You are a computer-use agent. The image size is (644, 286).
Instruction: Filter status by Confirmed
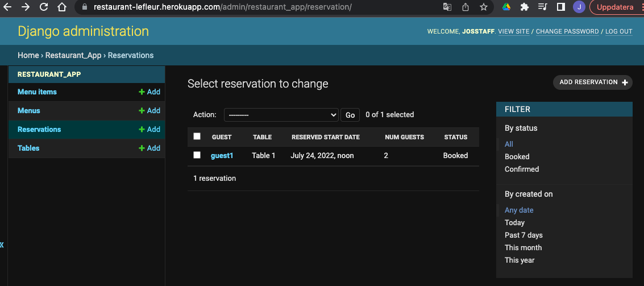tap(522, 169)
